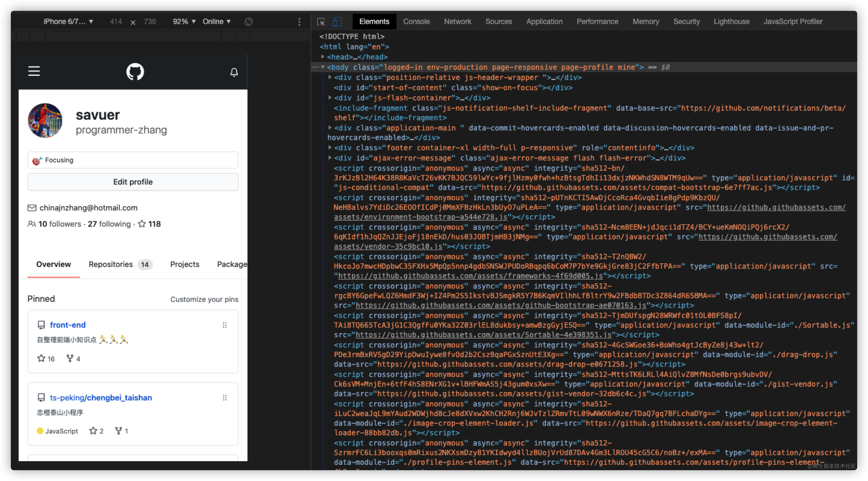868x481 pixels.
Task: Activate the inspect element picker
Action: tap(321, 22)
